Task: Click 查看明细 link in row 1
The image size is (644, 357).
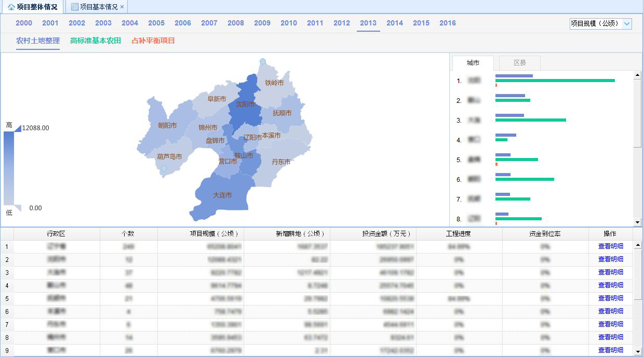Action: point(610,246)
